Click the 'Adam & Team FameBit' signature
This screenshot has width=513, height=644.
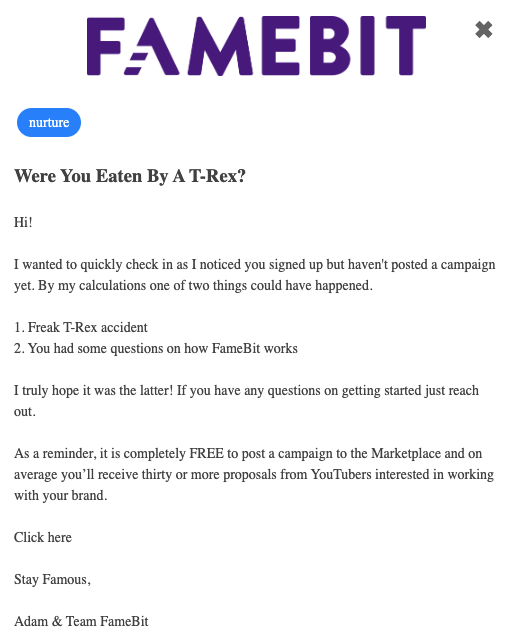point(81,621)
